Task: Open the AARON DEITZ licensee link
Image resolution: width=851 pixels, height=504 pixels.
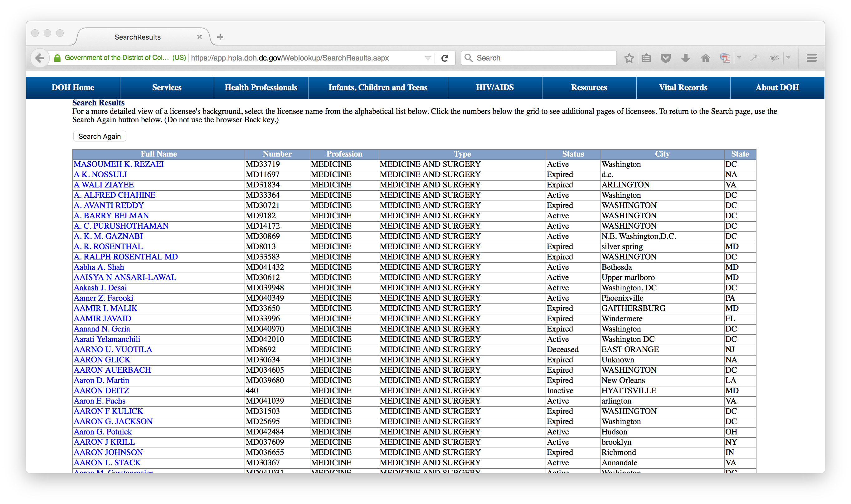Action: click(101, 390)
